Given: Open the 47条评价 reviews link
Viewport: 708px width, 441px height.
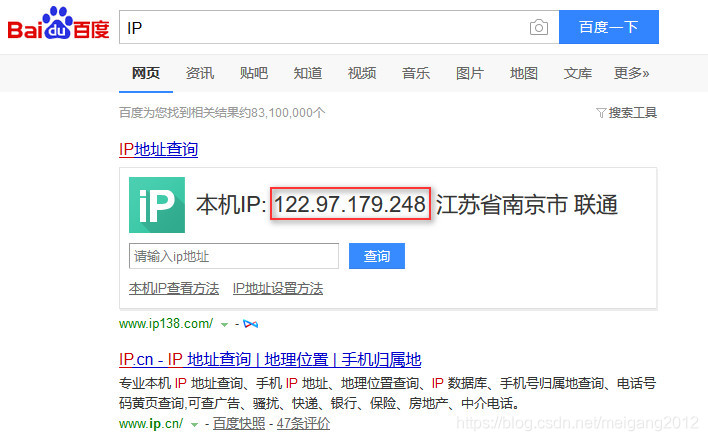Looking at the screenshot, I should point(303,423).
